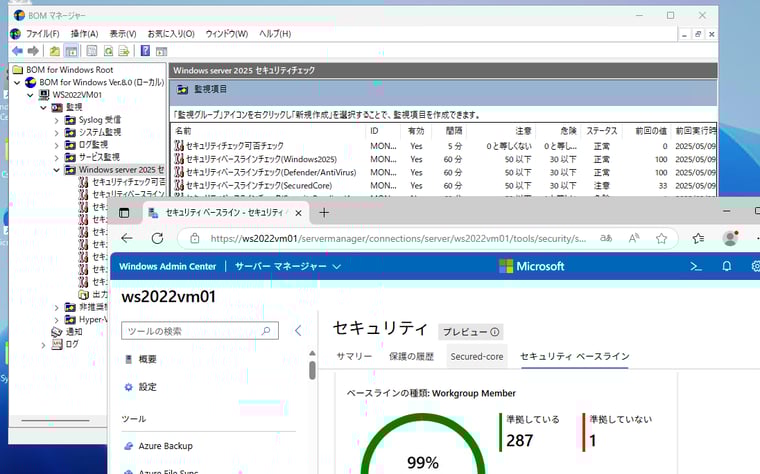The height and width of the screenshot is (474, 760).
Task: Sort list by 間隔 column header
Action: click(x=450, y=131)
